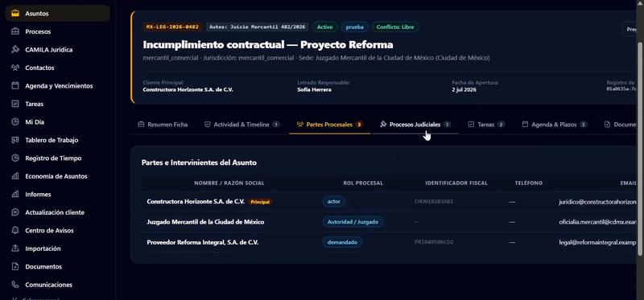
Task: Click the prueba tag badge
Action: click(x=354, y=27)
